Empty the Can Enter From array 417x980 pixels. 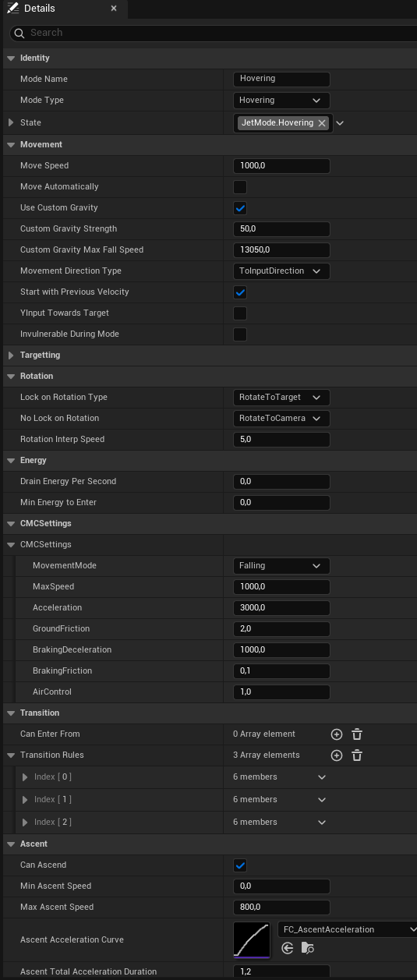click(x=357, y=734)
